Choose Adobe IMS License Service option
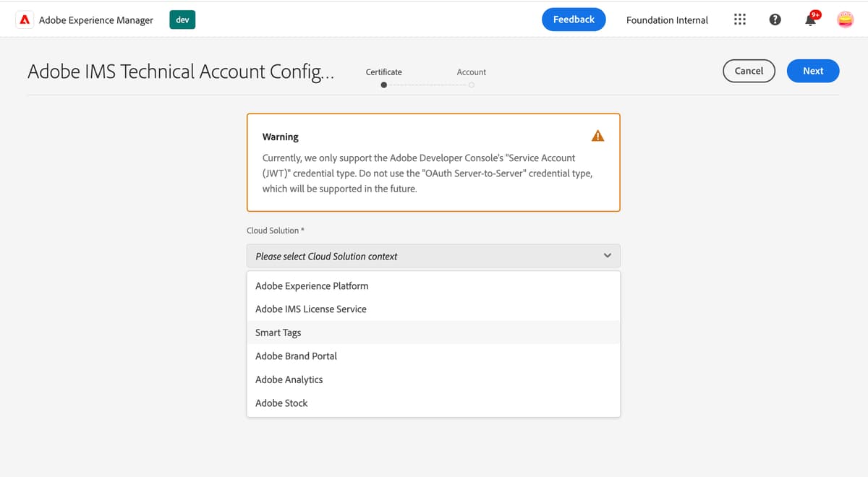868x477 pixels. pyautogui.click(x=311, y=309)
